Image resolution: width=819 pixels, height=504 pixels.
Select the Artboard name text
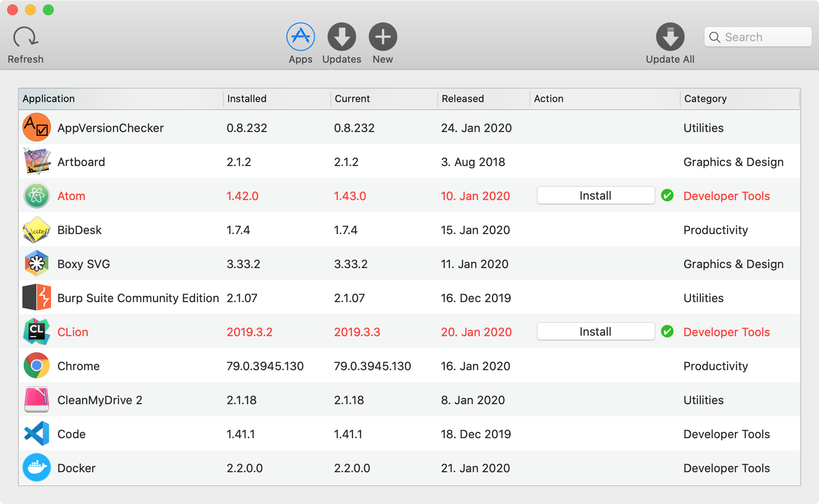tap(81, 162)
